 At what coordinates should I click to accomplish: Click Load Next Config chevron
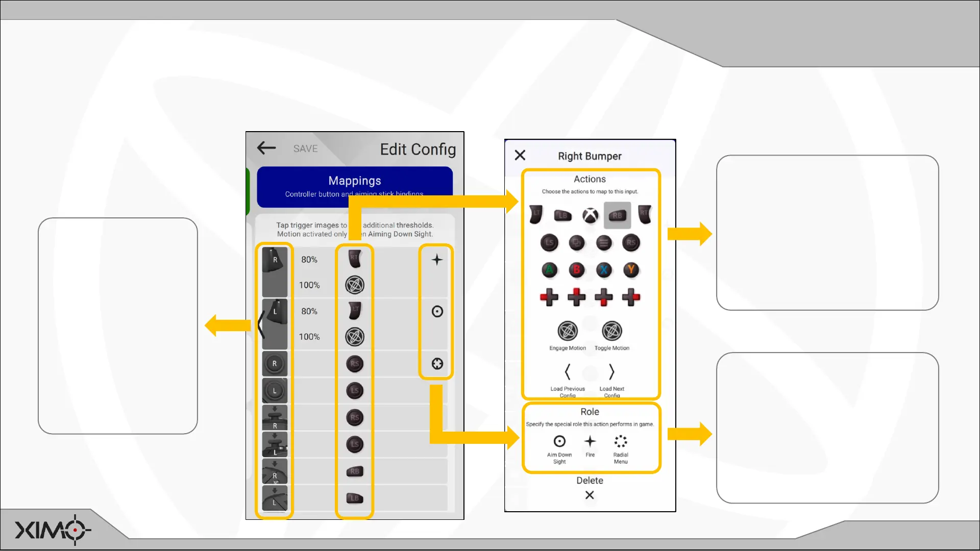611,372
